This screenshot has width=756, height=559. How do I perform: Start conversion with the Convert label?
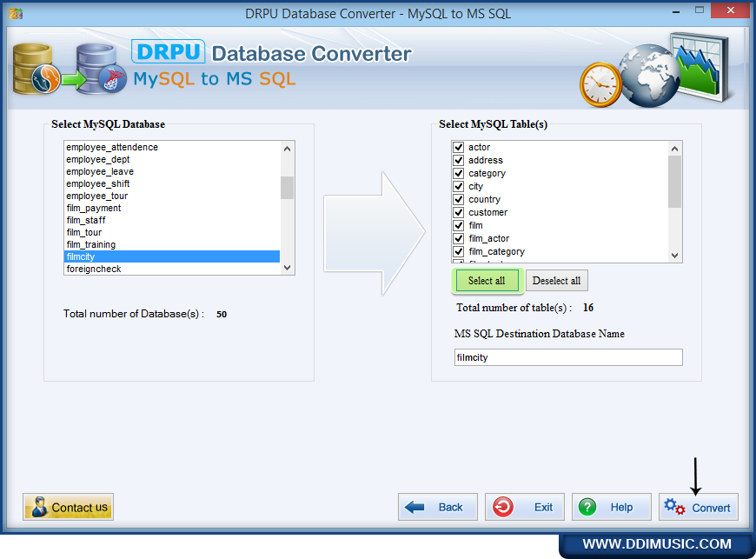click(711, 508)
